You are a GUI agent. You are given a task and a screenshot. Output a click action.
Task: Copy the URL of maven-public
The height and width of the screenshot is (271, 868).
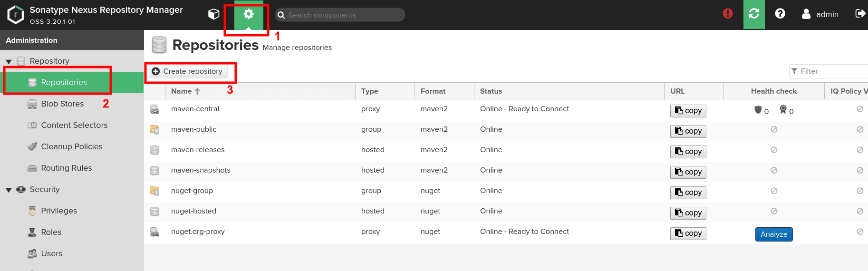pos(688,131)
